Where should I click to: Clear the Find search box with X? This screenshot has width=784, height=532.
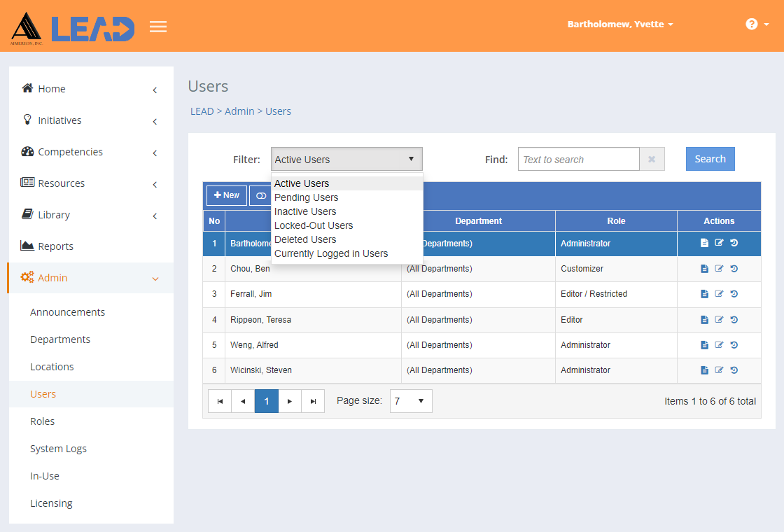point(652,159)
